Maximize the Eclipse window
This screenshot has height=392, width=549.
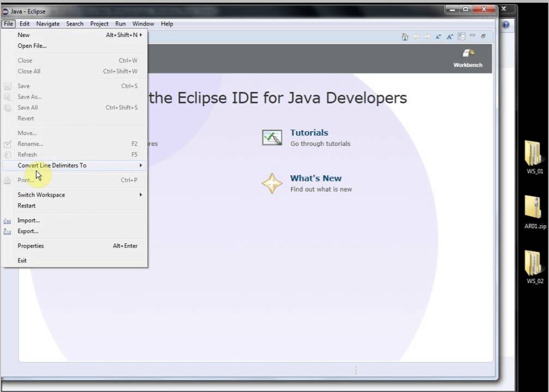pyautogui.click(x=466, y=9)
